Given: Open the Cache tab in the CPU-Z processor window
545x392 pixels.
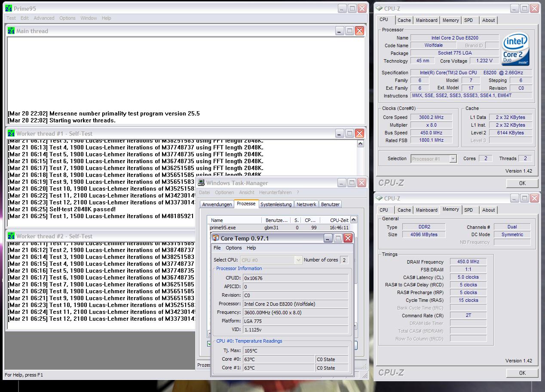Looking at the screenshot, I should point(404,20).
